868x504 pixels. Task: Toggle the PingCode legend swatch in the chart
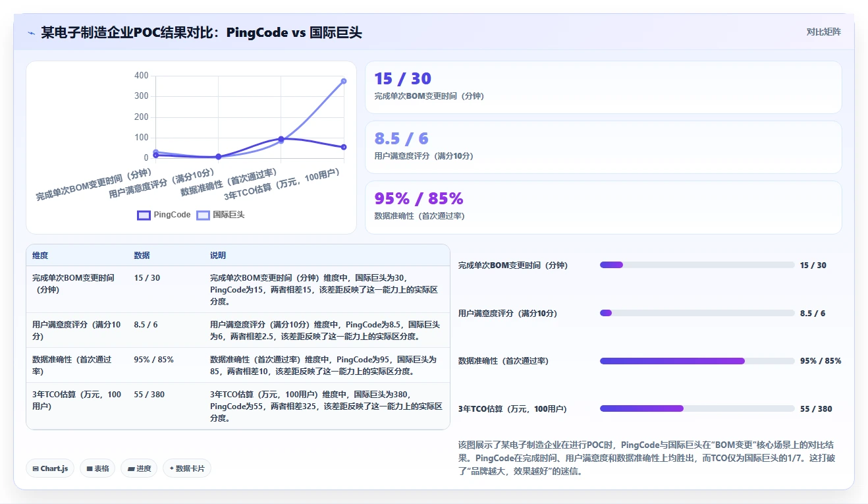pos(144,215)
